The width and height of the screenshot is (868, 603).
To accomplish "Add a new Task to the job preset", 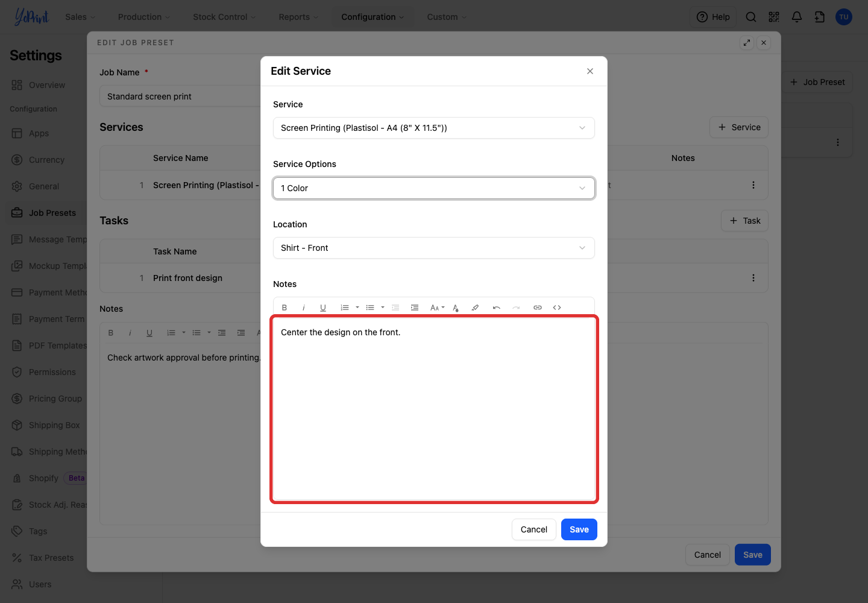I will point(745,221).
